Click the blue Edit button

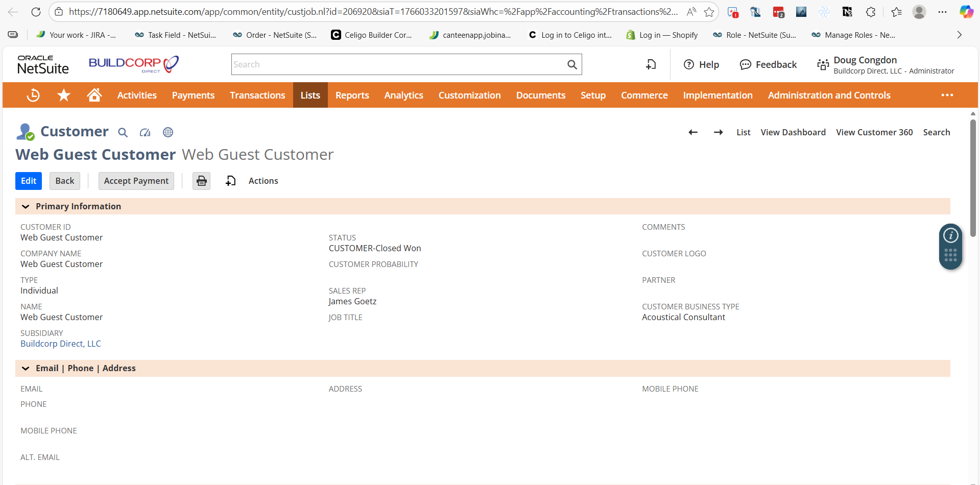[29, 181]
